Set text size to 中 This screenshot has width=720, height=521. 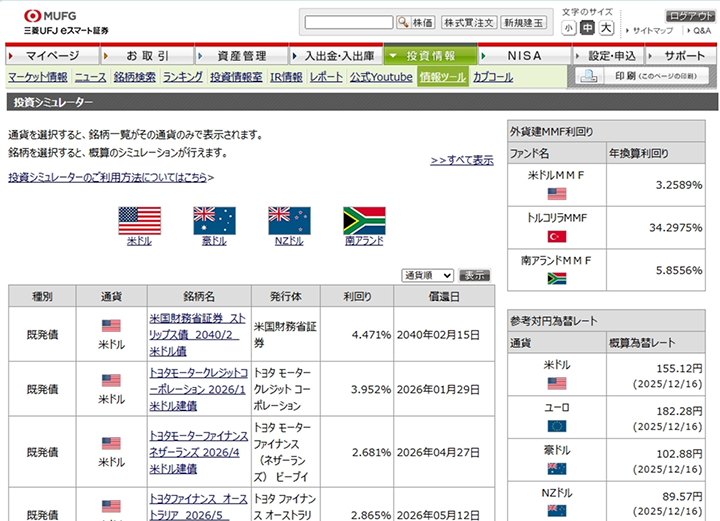tap(588, 29)
